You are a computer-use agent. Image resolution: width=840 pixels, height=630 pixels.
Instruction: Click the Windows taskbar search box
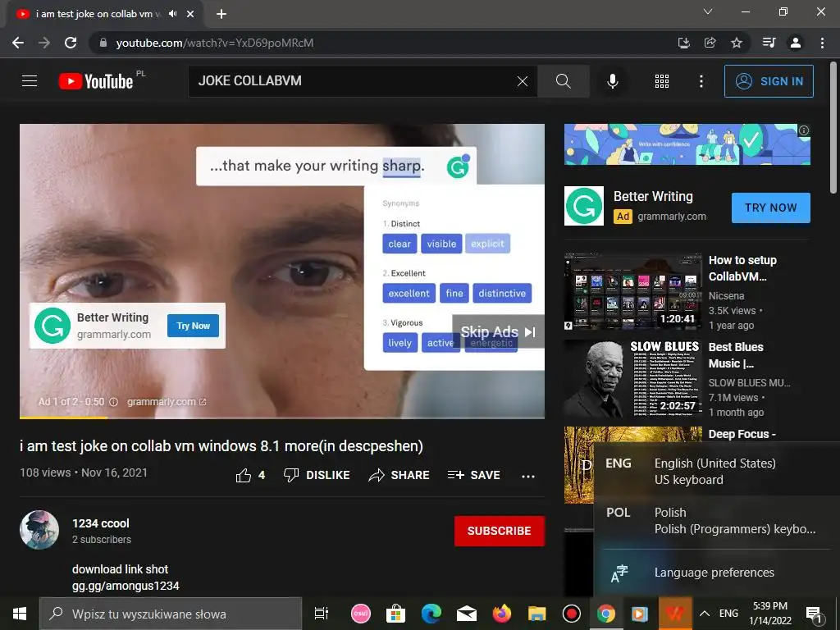click(171, 614)
